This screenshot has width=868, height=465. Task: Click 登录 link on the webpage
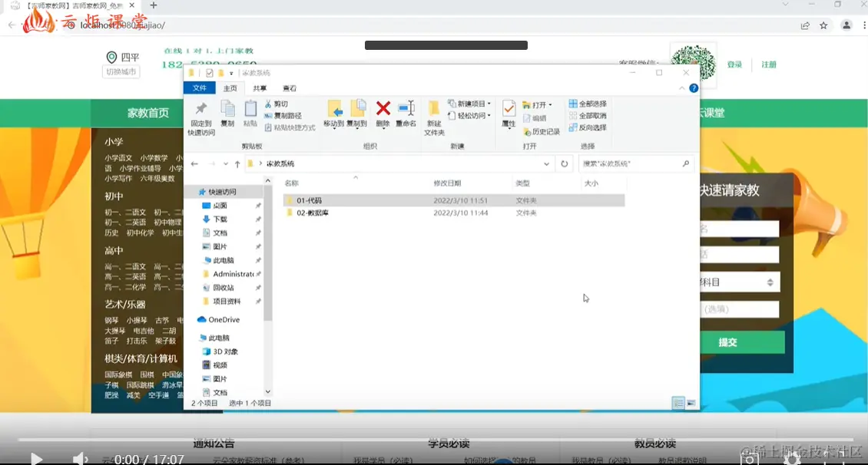734,64
